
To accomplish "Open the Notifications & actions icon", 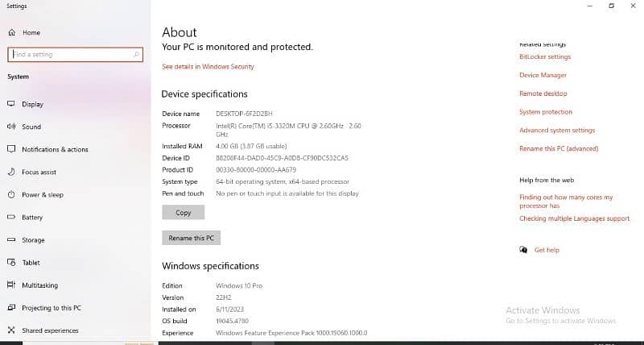I will (11, 149).
